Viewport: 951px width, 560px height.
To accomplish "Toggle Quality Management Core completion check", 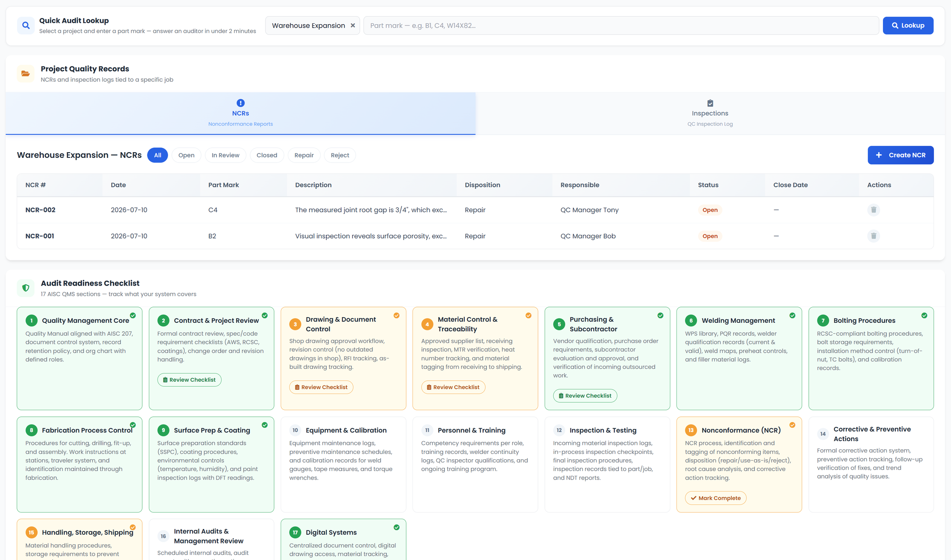I will (x=133, y=315).
